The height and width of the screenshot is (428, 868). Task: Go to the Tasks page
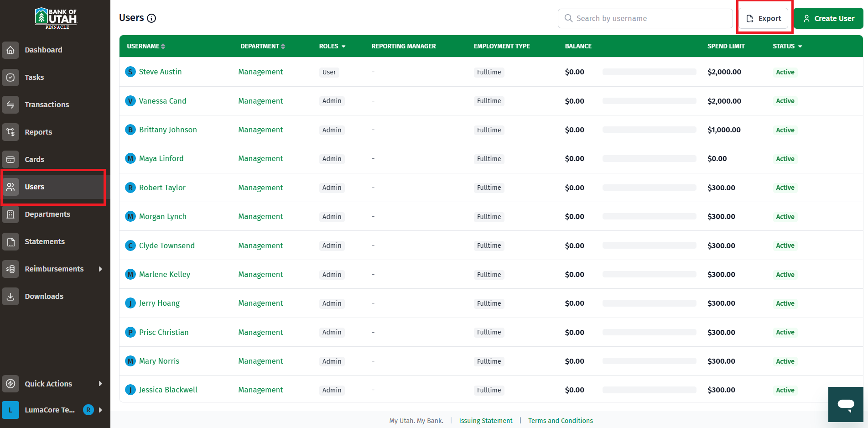click(x=34, y=78)
